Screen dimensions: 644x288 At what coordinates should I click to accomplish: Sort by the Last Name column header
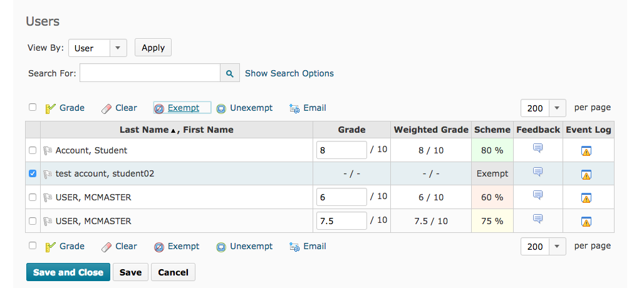point(144,130)
